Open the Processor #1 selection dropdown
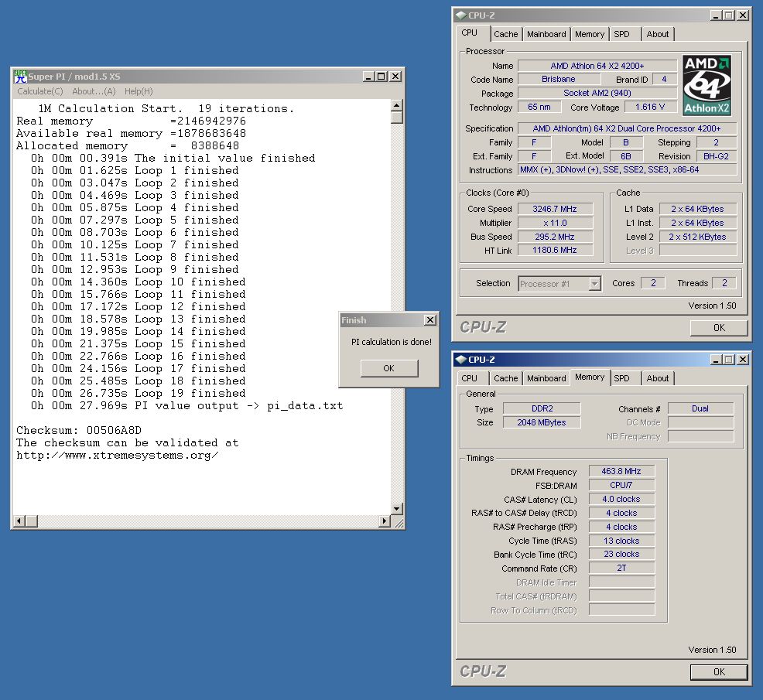This screenshot has height=700, width=763. 559,284
